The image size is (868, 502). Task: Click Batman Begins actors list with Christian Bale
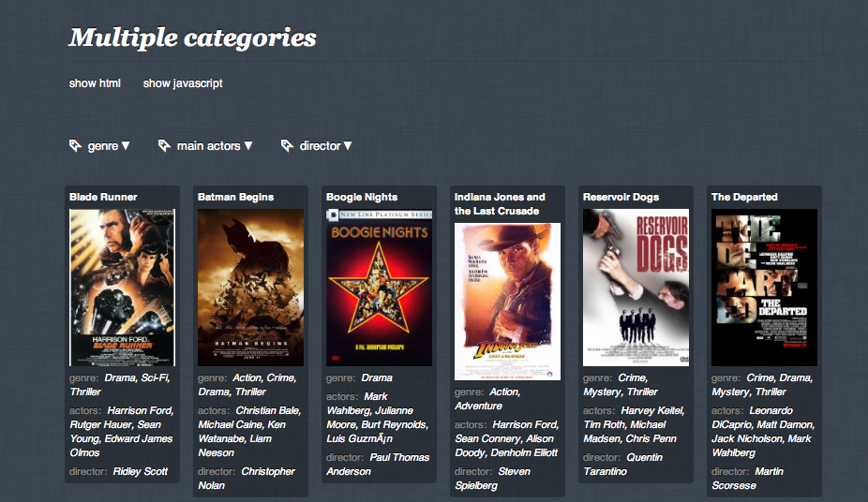point(249,432)
